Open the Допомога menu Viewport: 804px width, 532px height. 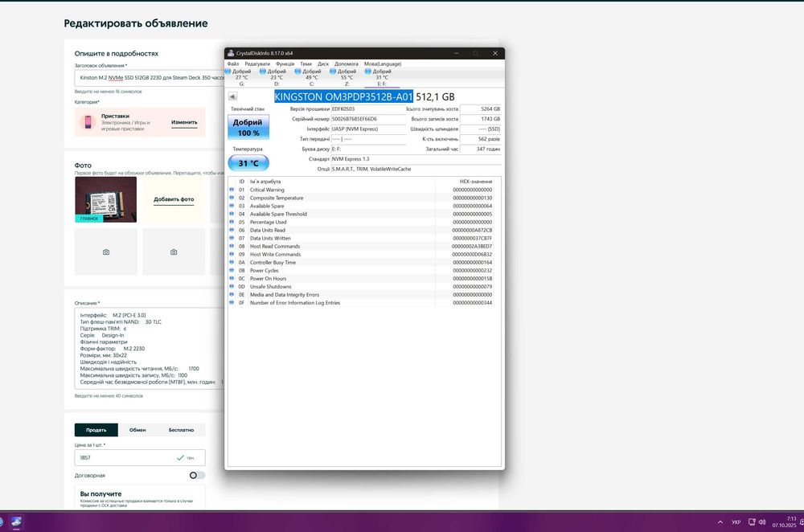click(347, 64)
